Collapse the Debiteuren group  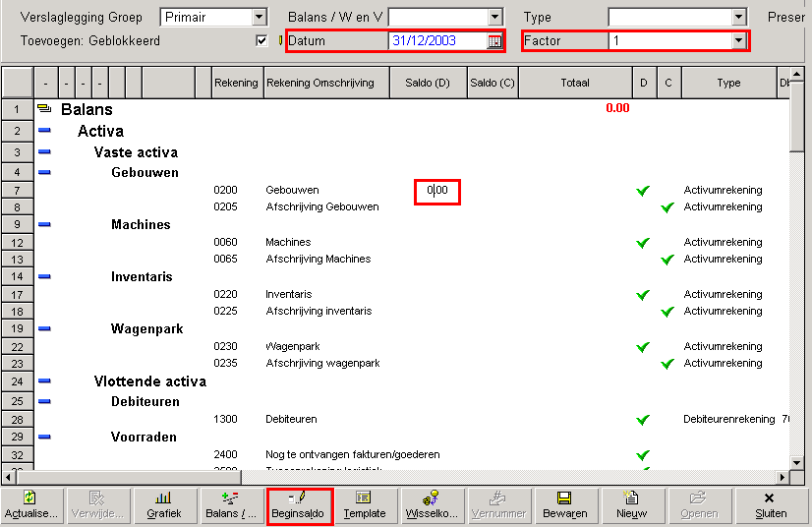click(x=44, y=401)
